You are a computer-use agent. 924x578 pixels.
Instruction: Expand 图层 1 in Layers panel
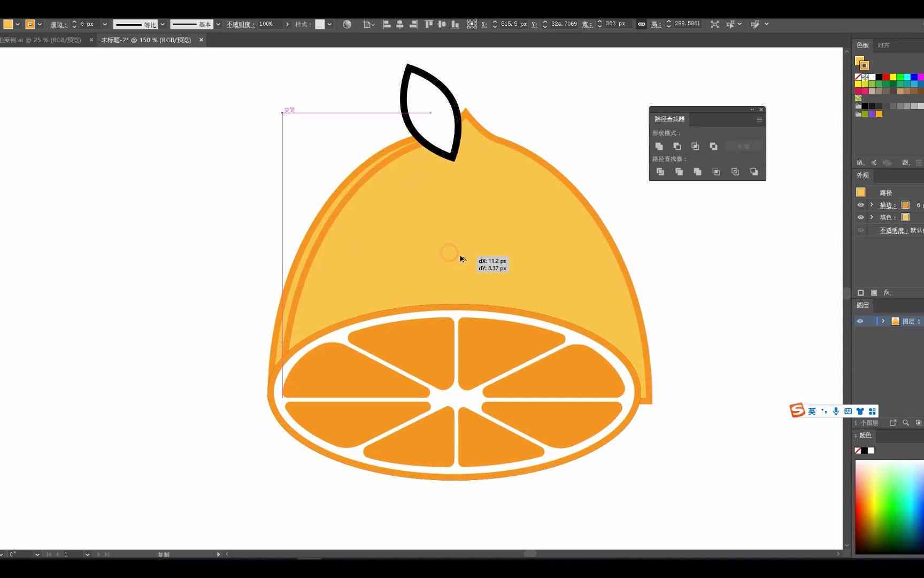point(883,321)
